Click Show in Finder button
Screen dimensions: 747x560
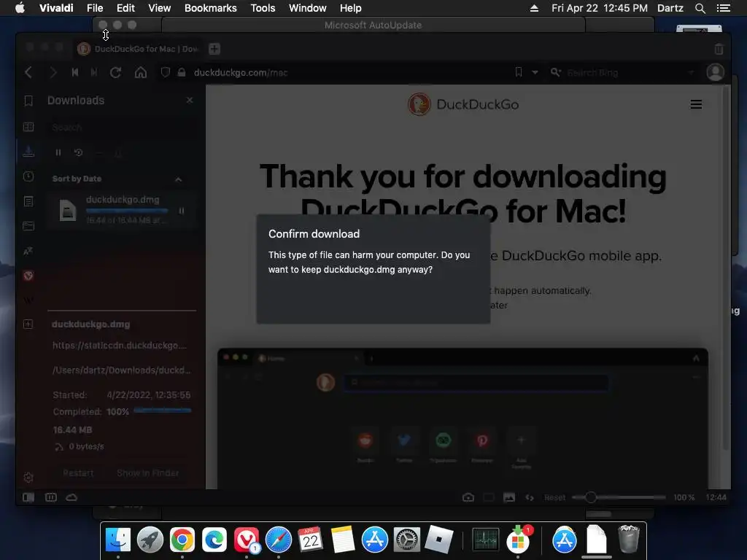coord(147,472)
